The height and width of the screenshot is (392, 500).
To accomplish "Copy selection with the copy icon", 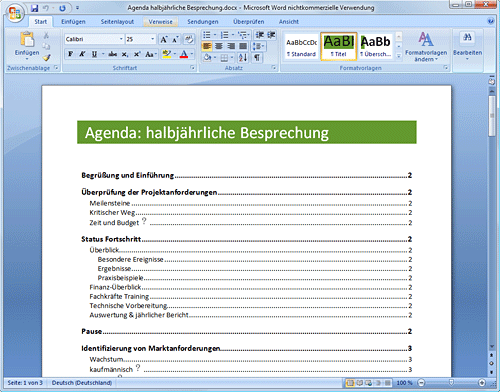I will tap(46, 46).
